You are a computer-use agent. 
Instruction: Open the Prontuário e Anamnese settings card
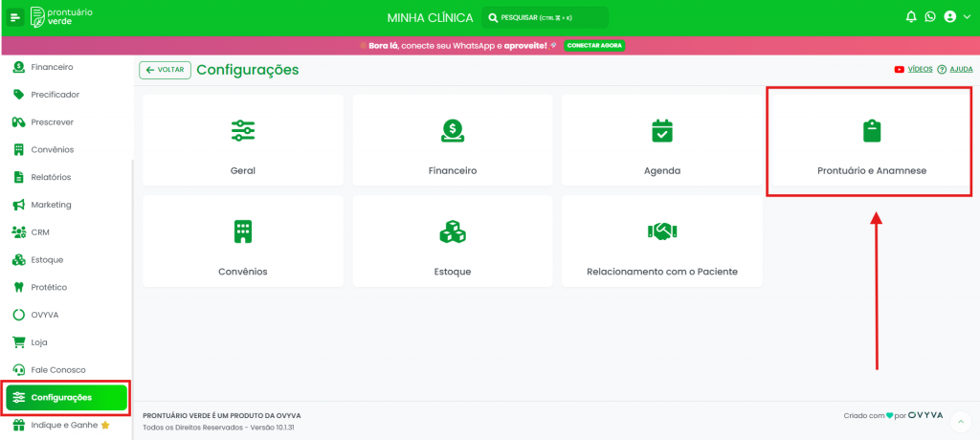pos(871,141)
